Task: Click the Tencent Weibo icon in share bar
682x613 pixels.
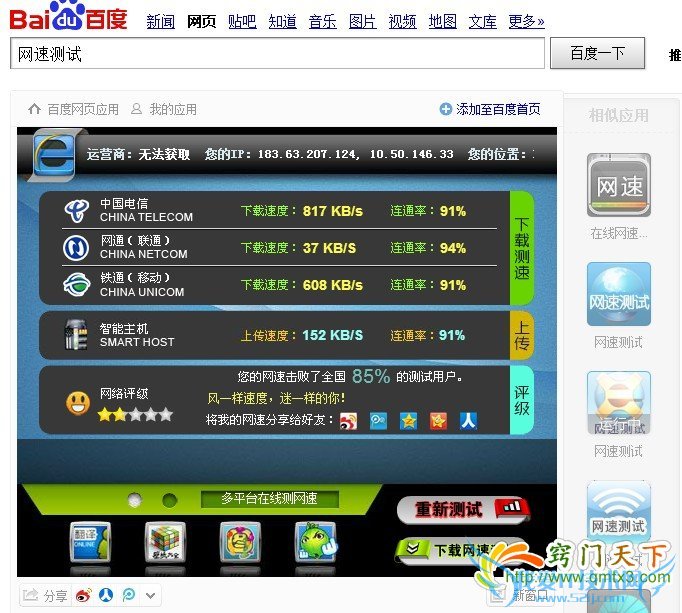Action: [129, 595]
